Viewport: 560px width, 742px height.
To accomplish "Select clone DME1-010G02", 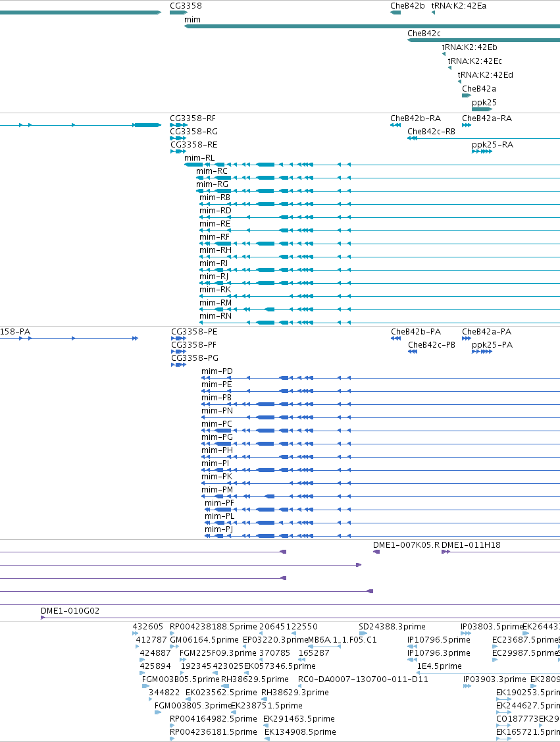I will [x=70, y=611].
